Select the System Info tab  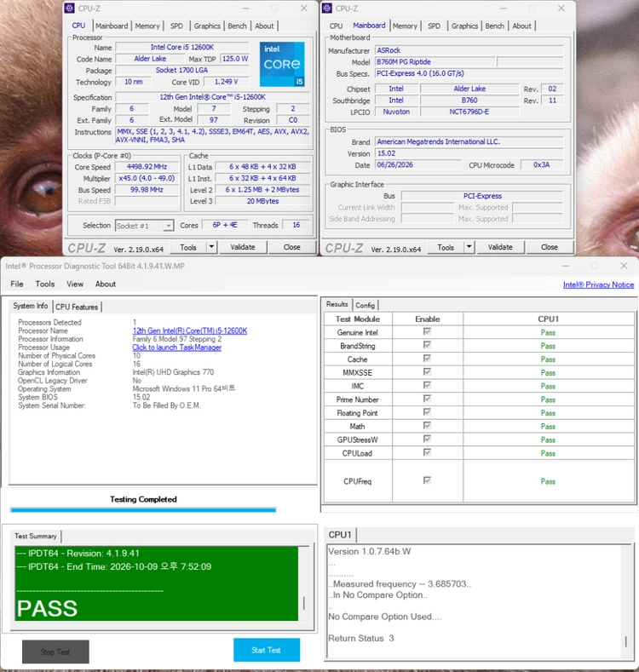31,306
